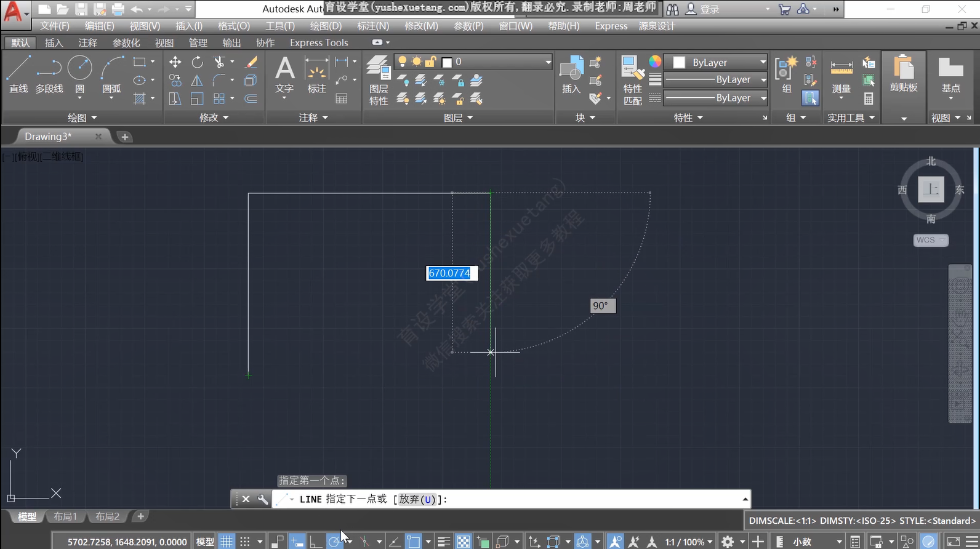Expand the Draw (绘图) panel
Viewport: 980px width, 549px height.
click(82, 118)
